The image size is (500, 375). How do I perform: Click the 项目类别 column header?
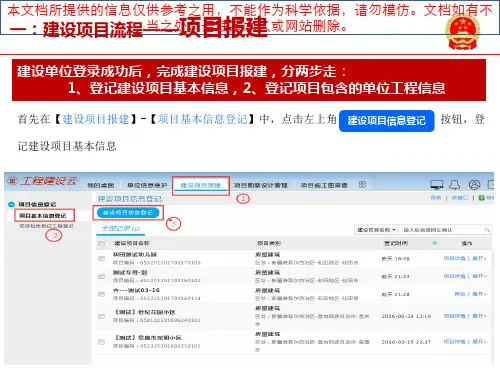(269, 243)
